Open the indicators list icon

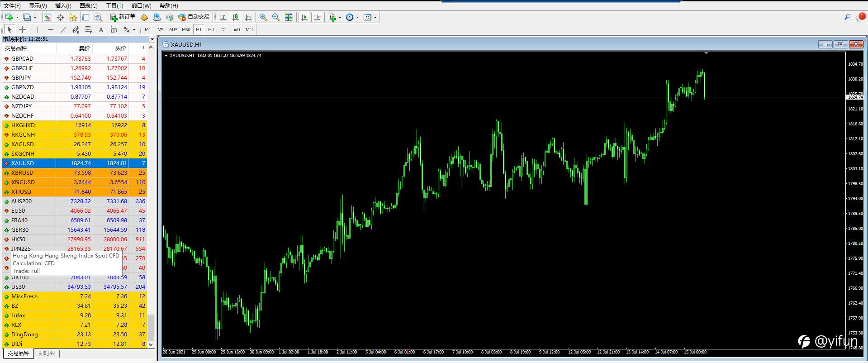[x=332, y=17]
